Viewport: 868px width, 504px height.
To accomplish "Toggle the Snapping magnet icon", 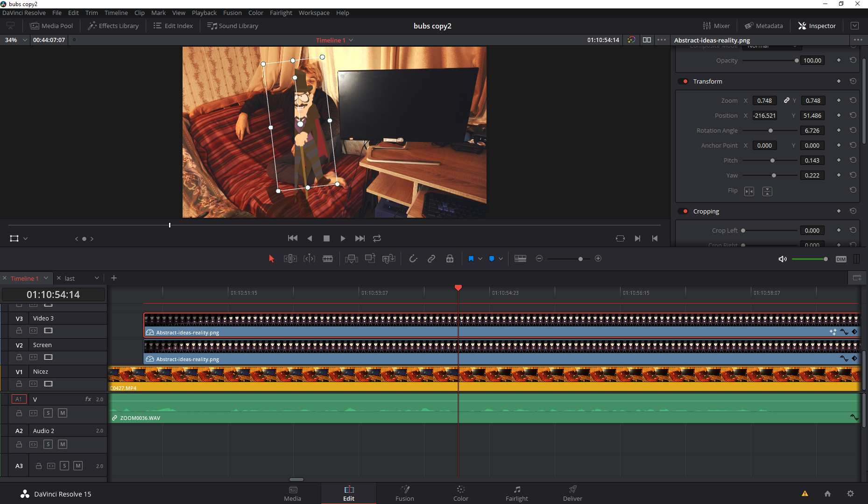I will [x=413, y=259].
